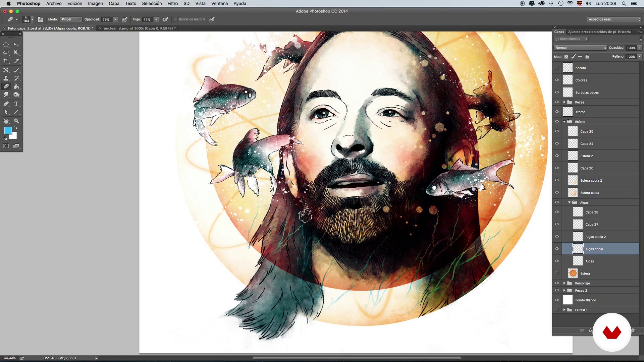Select the Magic Wand tool
This screenshot has width=644, height=362.
tap(16, 53)
